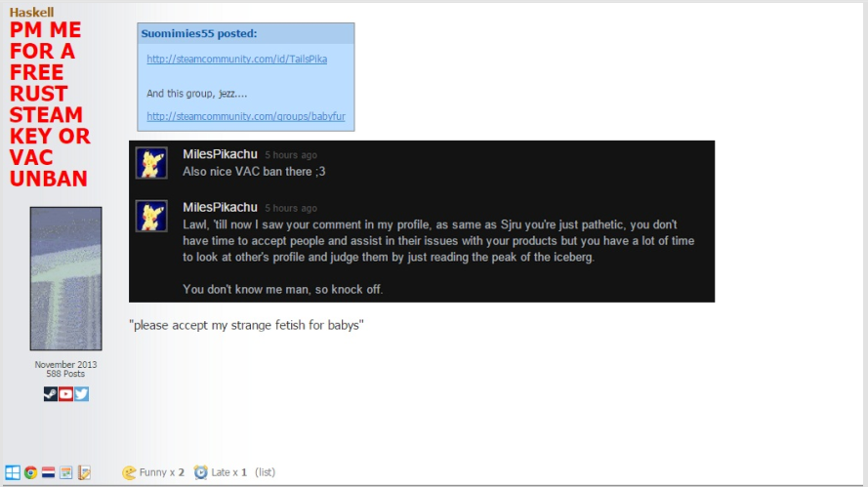Screen dimensions: 868x487
Task: Open Haskell's Steam profile icon
Action: point(51,394)
